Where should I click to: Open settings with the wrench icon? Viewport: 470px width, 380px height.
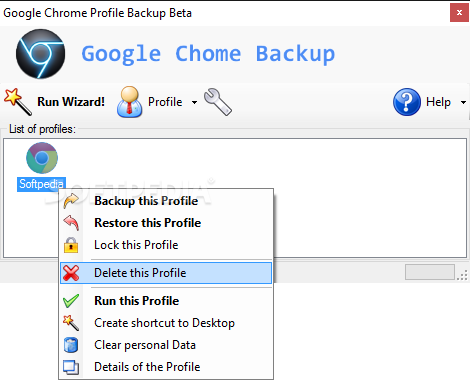click(x=218, y=102)
